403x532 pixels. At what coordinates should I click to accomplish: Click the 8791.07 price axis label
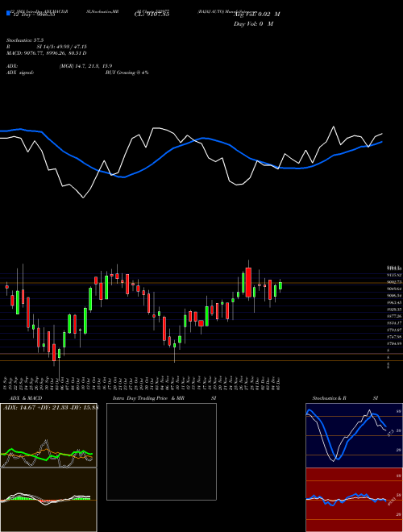pos(394,330)
